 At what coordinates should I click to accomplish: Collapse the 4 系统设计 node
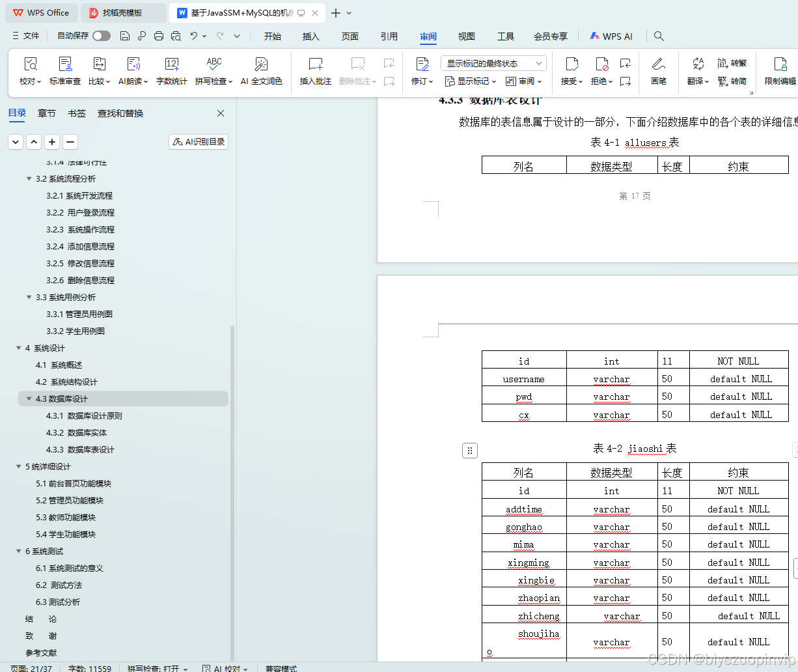[18, 348]
